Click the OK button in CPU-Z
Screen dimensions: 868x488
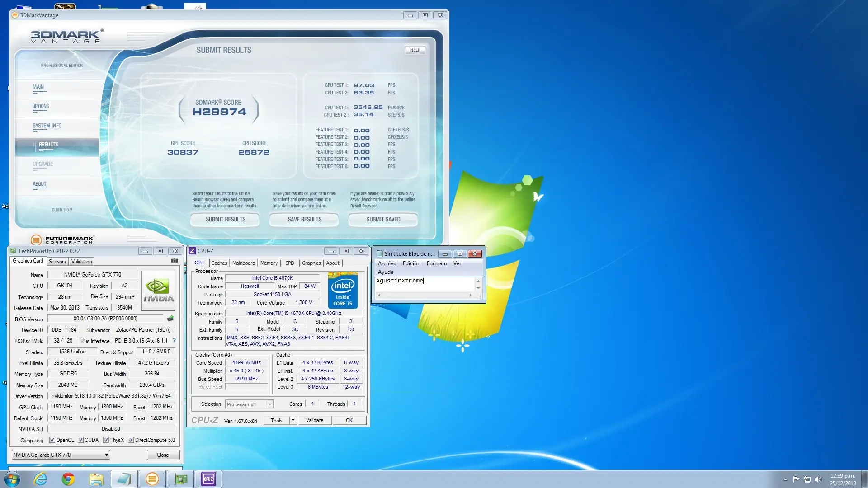(x=349, y=420)
